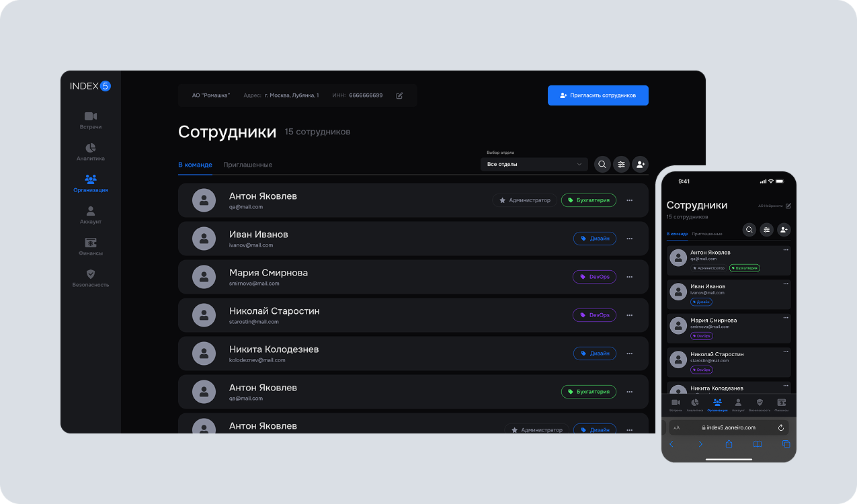This screenshot has height=504, width=857.
Task: Click smirnova@mail.com on desktop list
Action: tap(254, 284)
